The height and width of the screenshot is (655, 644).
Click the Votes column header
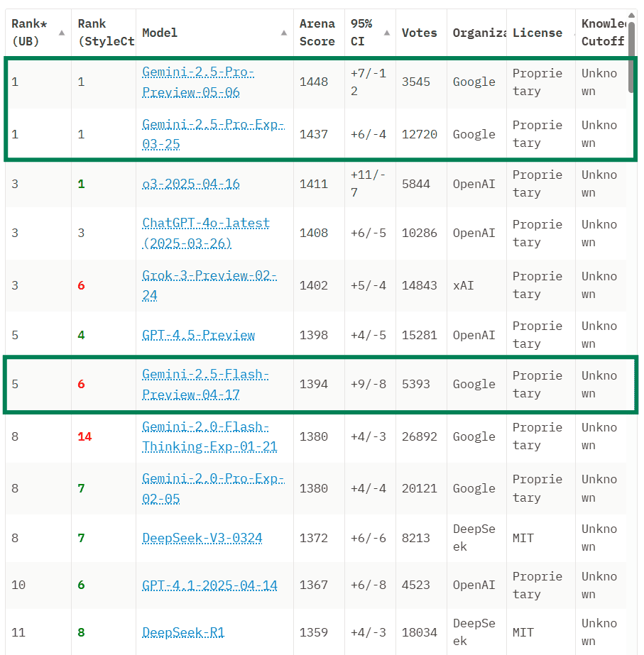420,33
